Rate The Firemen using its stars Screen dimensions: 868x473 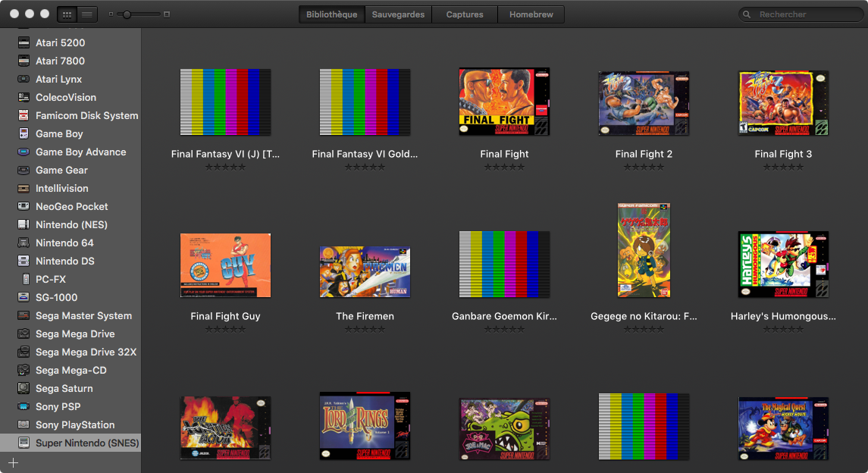[x=365, y=329]
